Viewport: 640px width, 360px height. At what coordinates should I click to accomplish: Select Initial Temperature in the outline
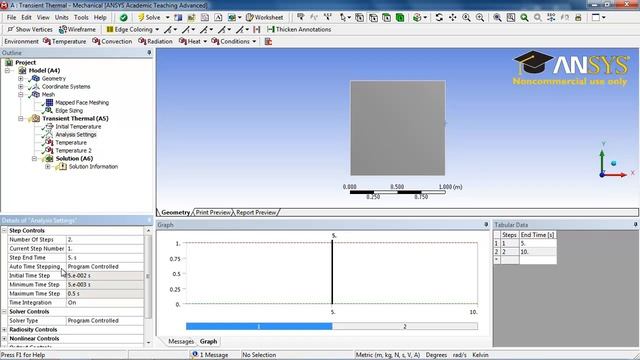click(x=78, y=127)
